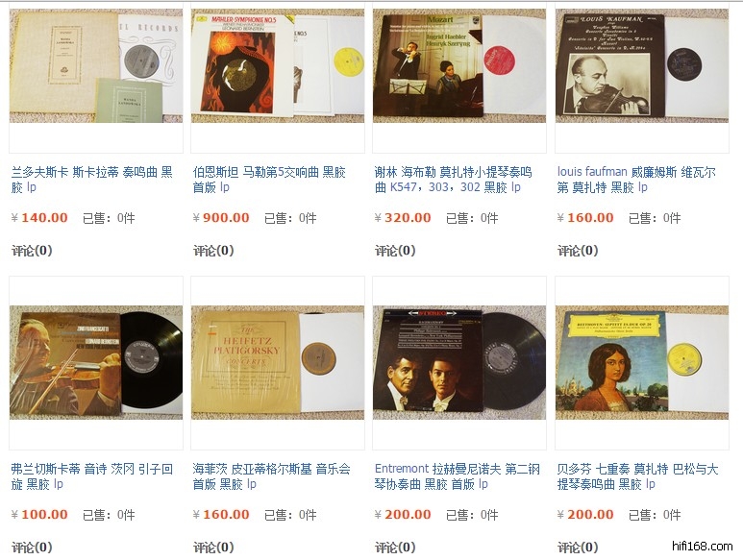
Task: Click the 弗兰切斯卡蒂 音诗 茨冈 title link
Action: (x=92, y=476)
